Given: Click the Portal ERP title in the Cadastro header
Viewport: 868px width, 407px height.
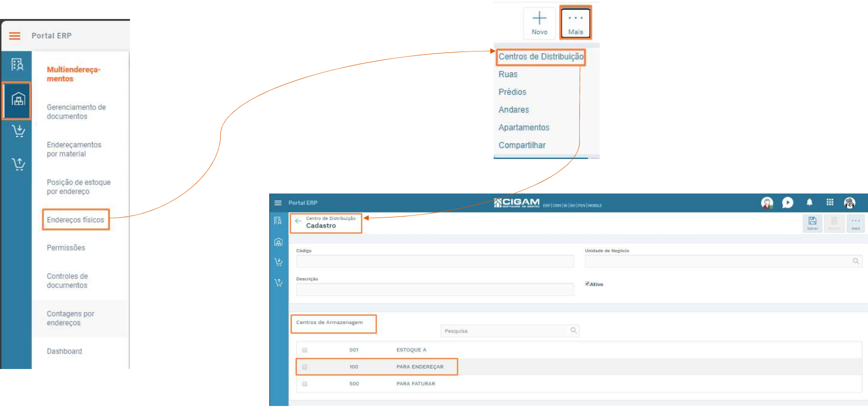Looking at the screenshot, I should (303, 203).
